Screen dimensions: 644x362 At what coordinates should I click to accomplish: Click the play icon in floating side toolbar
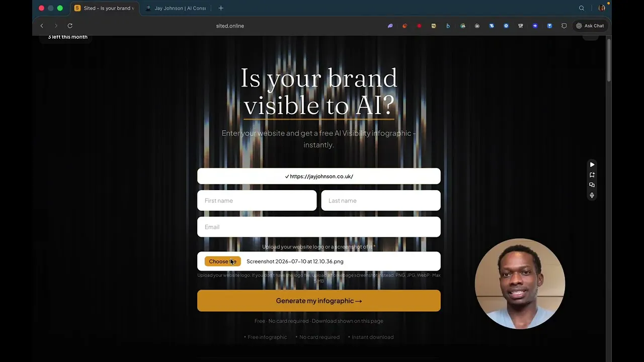(592, 164)
